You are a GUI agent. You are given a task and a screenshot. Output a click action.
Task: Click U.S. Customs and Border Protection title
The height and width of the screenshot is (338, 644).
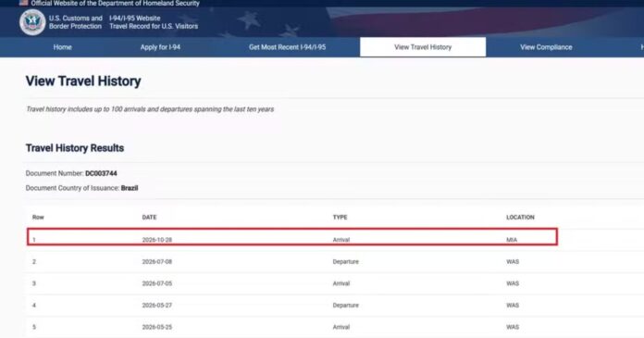[76, 22]
